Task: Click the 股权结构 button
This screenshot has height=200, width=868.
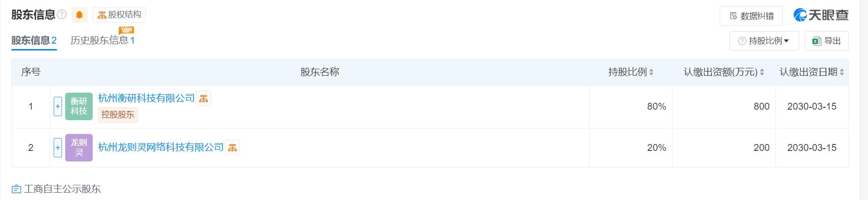Action: click(x=119, y=15)
